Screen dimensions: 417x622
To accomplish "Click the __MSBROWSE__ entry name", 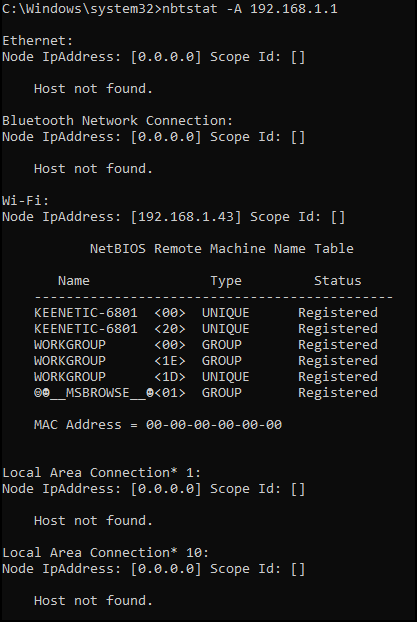I will (94, 393).
